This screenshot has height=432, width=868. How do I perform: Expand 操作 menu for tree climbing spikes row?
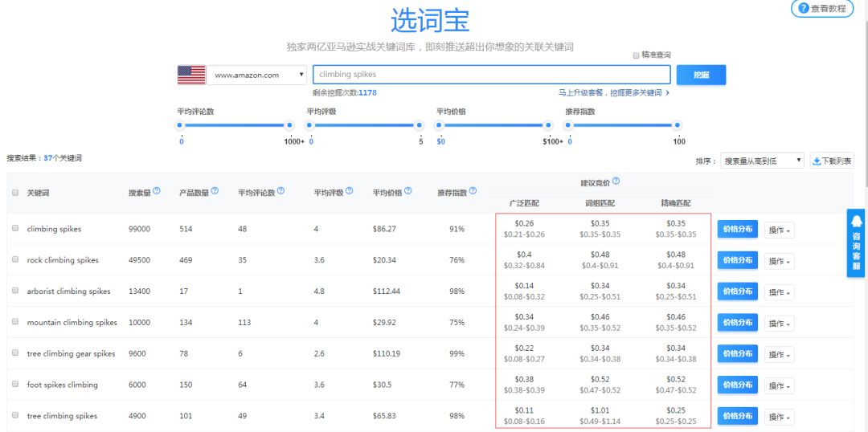click(780, 417)
